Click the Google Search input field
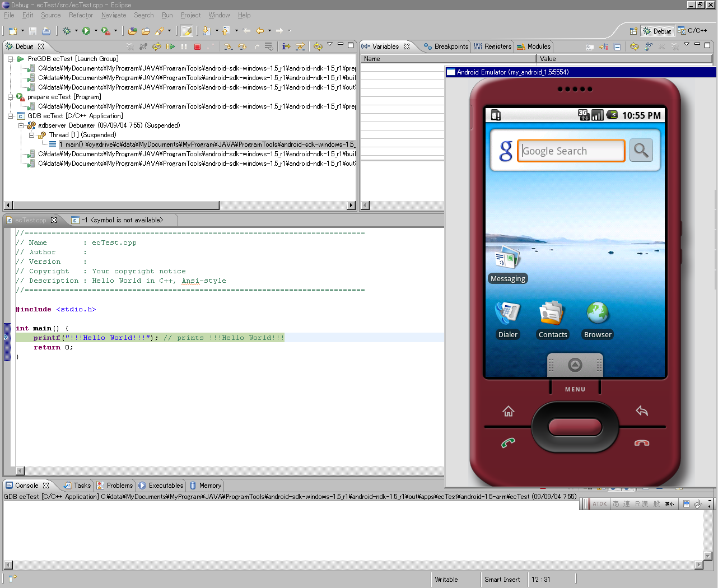The width and height of the screenshot is (718, 588). [571, 151]
